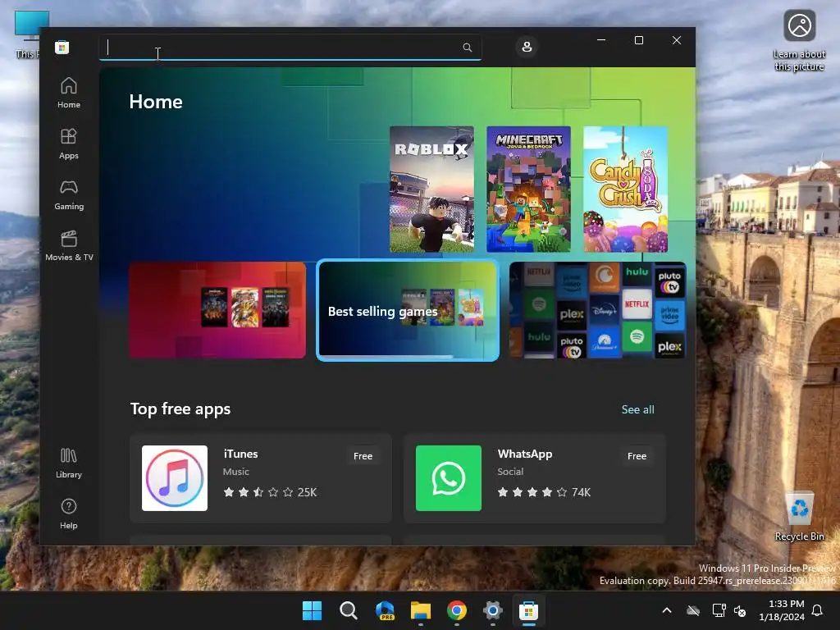
Task: Open the Candy Crush Soda tile
Action: (x=625, y=189)
